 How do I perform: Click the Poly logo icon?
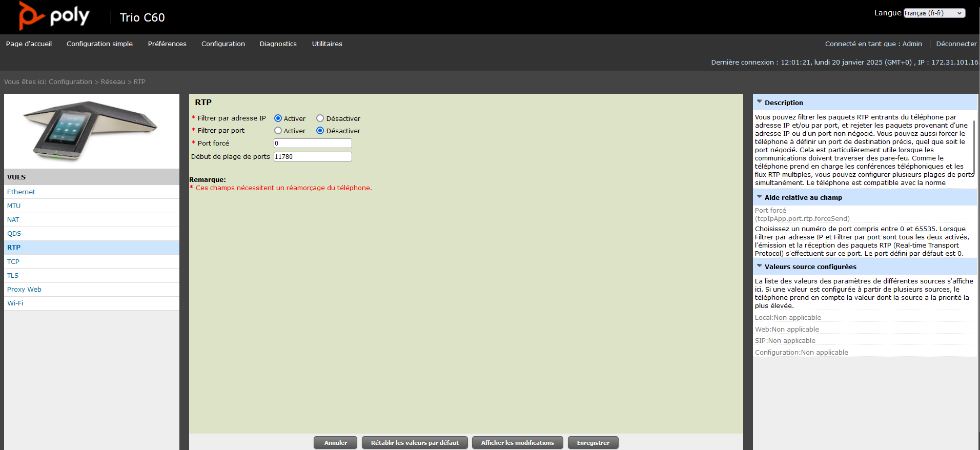coord(31,16)
